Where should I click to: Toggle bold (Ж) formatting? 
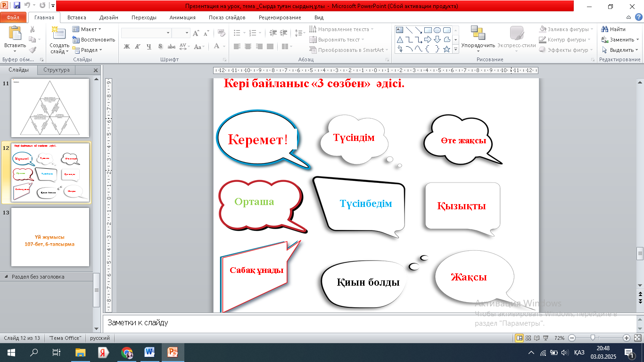coord(126,47)
